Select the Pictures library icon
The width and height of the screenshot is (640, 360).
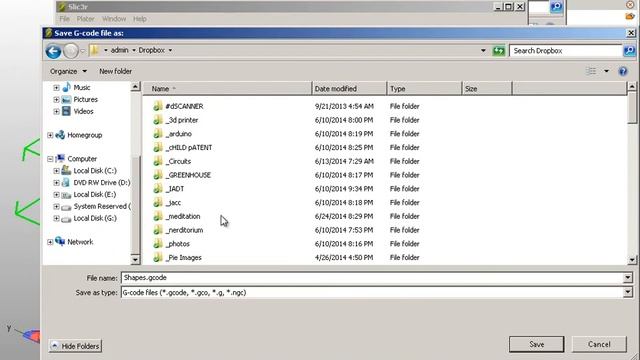(66, 99)
